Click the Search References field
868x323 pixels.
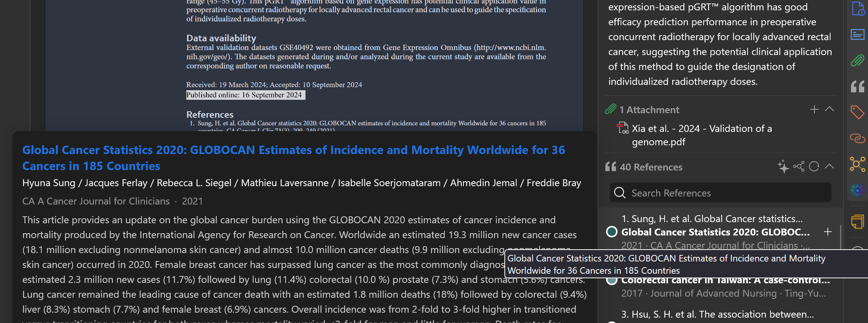(720, 193)
